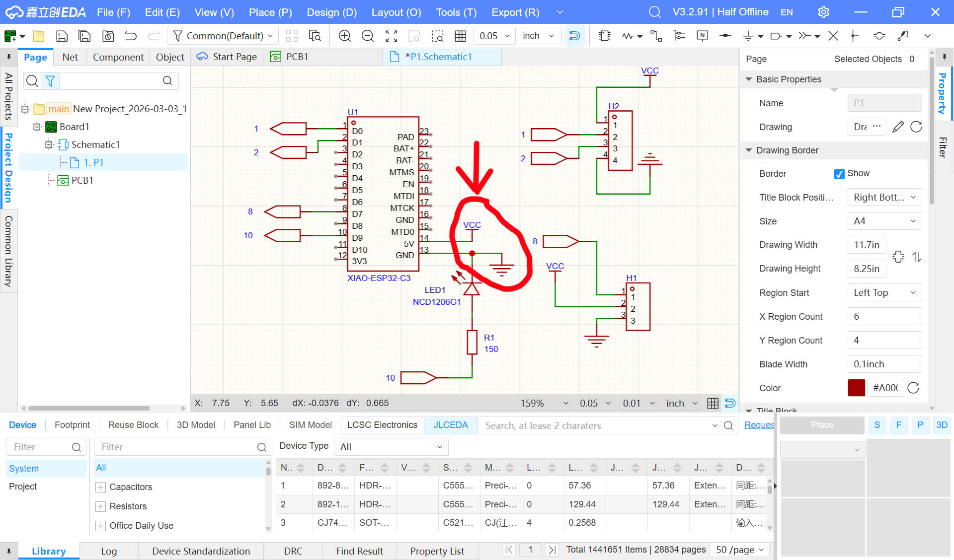Click the Place Component chip icon
This screenshot has width=954, height=560.
pyautogui.click(x=605, y=36)
